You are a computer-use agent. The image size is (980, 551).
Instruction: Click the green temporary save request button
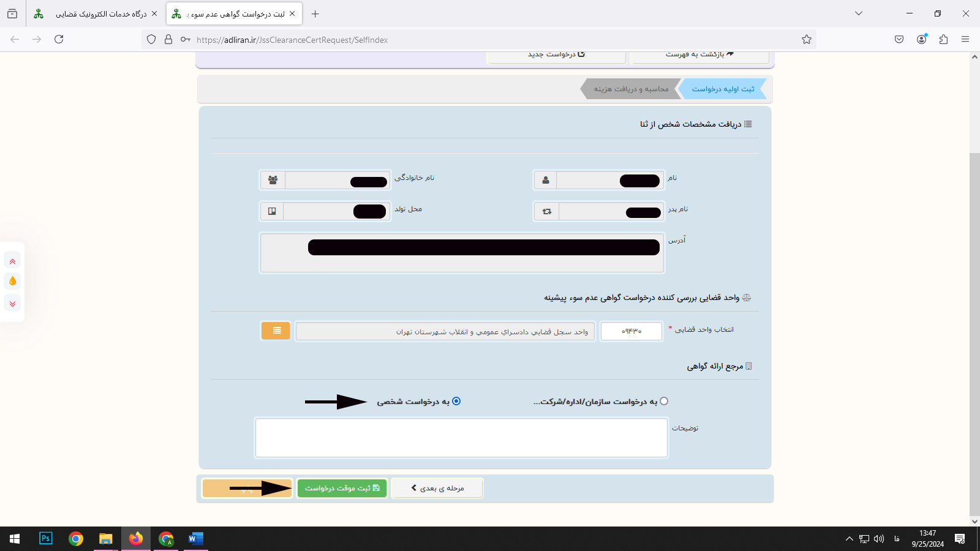coord(342,488)
